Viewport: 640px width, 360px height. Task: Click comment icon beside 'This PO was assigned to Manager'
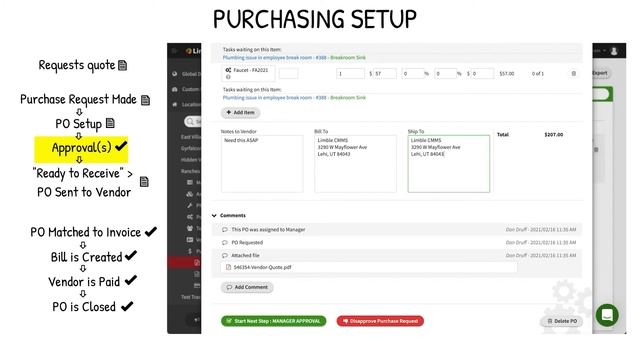(x=224, y=230)
